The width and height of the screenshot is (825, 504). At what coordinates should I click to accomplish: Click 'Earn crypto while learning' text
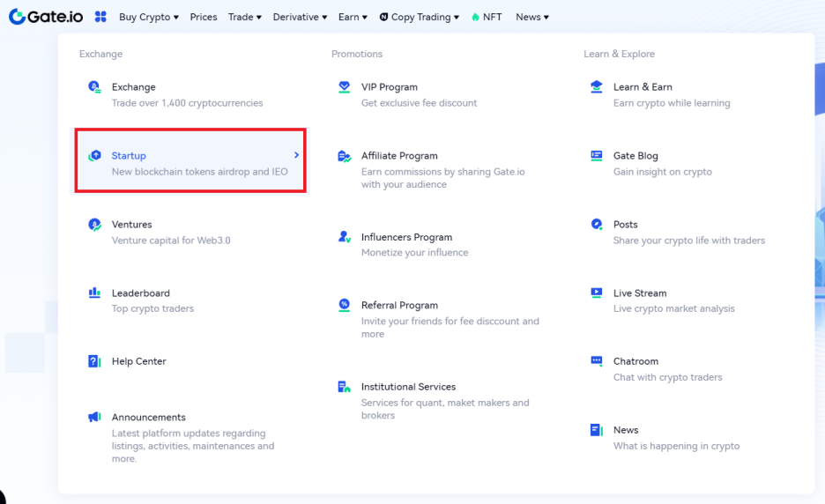tap(672, 103)
